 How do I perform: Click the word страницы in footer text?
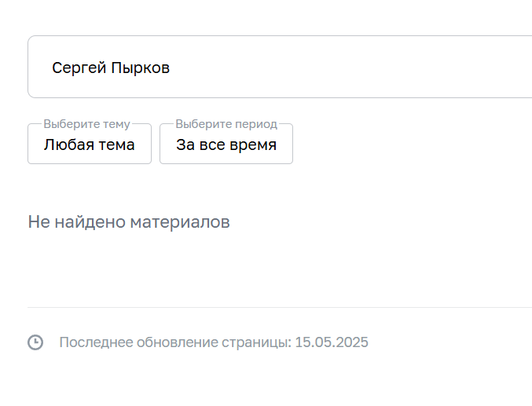[255, 342]
